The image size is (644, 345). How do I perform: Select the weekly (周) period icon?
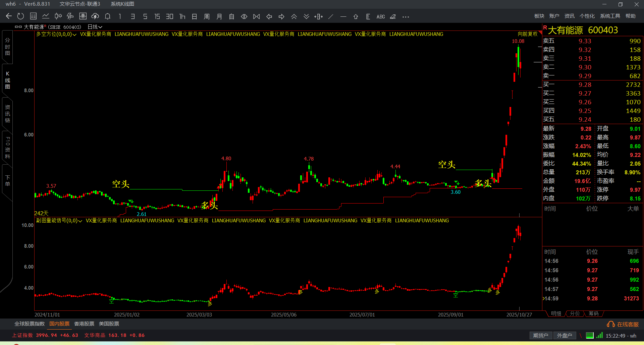pyautogui.click(x=207, y=16)
